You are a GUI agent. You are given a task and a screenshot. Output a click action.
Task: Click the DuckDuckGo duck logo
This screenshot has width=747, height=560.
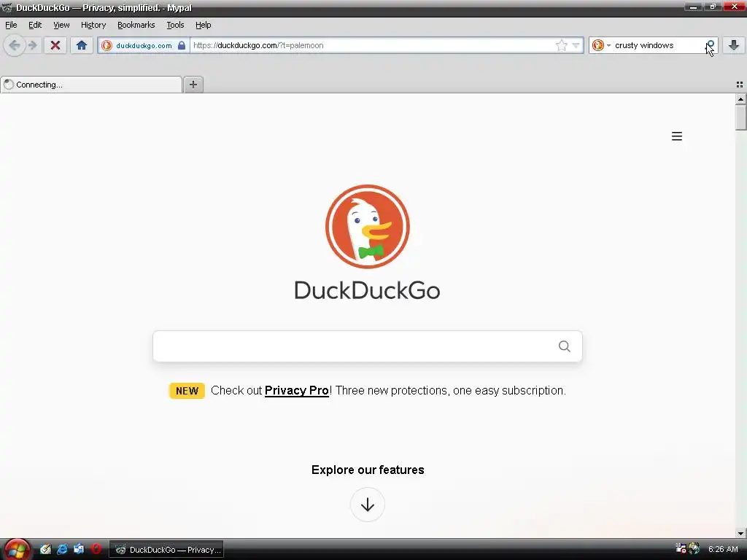(368, 227)
